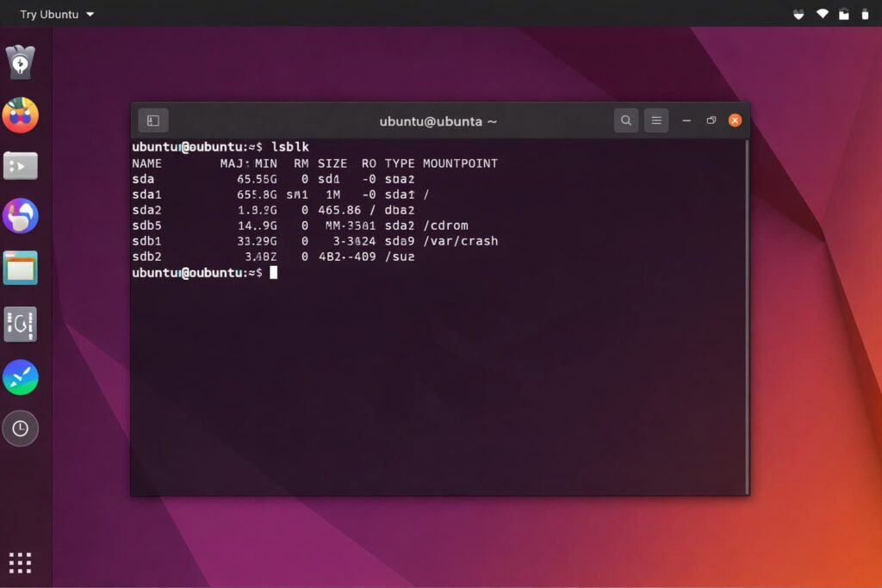The width and height of the screenshot is (882, 588).
Task: Open the gray lightning-bolt icon atop the dock
Action: pyautogui.click(x=20, y=62)
